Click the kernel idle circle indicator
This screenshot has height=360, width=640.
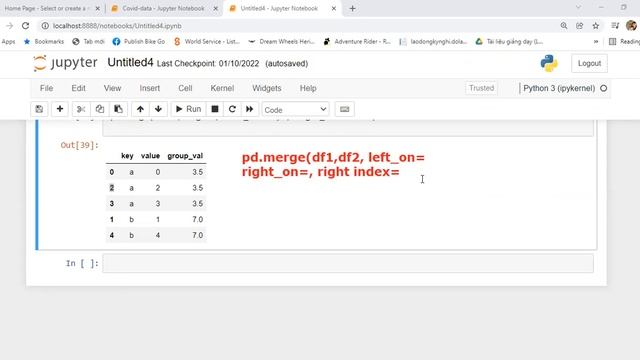tap(604, 88)
